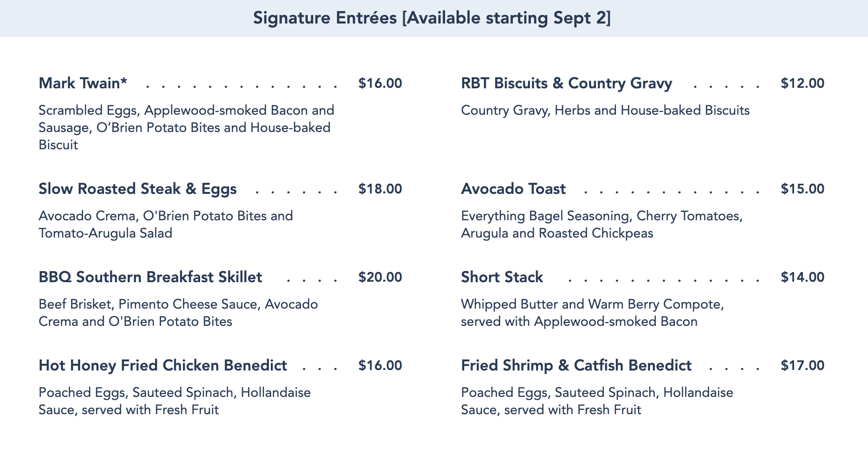
Task: Click the Signature Entrées section header
Action: coord(432,18)
